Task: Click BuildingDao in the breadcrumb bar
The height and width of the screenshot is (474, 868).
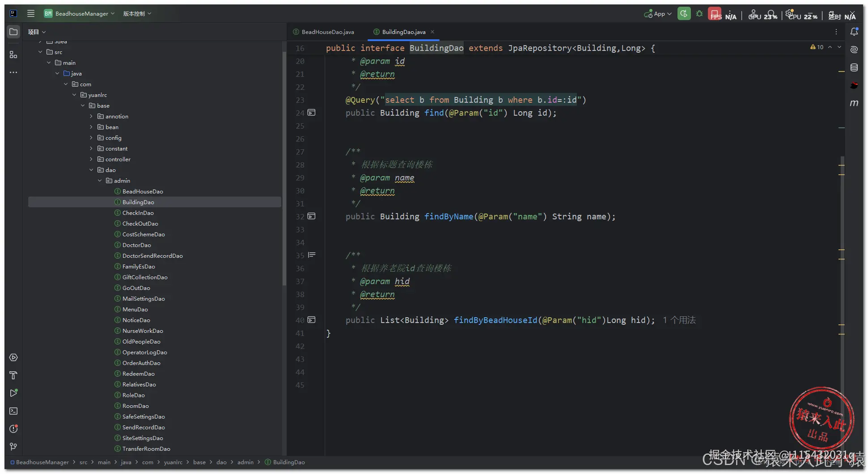Action: [x=289, y=462]
